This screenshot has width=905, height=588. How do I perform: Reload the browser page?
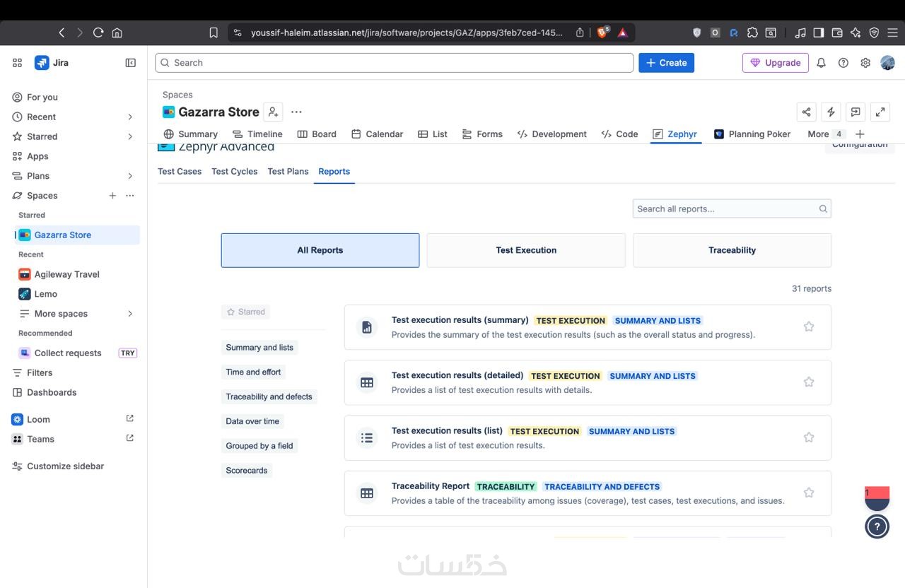98,33
